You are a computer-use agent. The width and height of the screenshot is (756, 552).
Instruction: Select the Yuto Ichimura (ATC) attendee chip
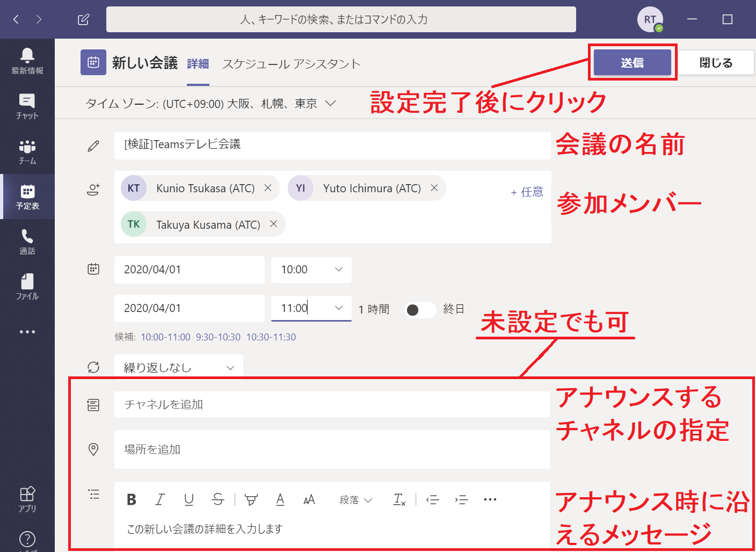[x=367, y=188]
